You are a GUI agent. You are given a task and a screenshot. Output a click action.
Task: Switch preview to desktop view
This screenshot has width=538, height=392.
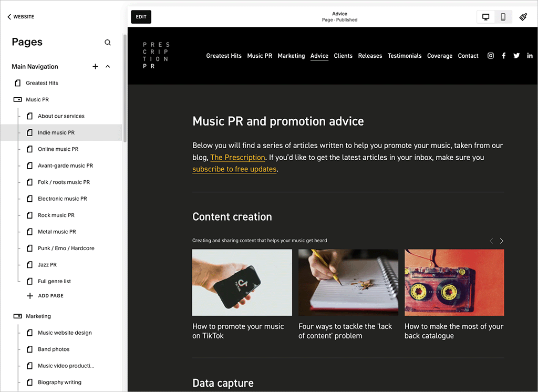pos(485,16)
